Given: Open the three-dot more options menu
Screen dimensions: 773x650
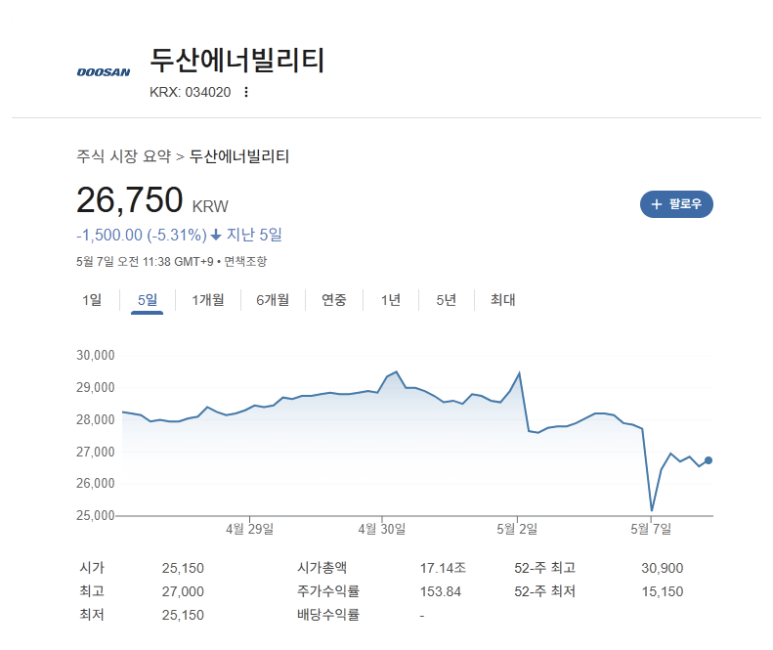Looking at the screenshot, I should (246, 92).
